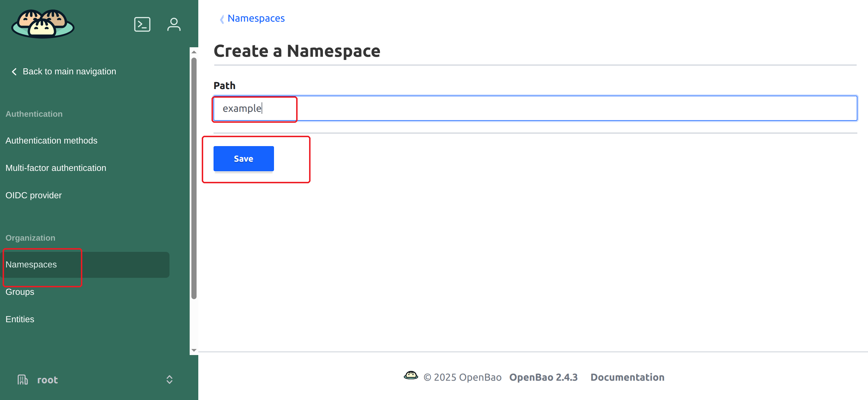Screen dimensions: 868x400
Task: Select OIDC provider sidebar item
Action: [x=33, y=195]
